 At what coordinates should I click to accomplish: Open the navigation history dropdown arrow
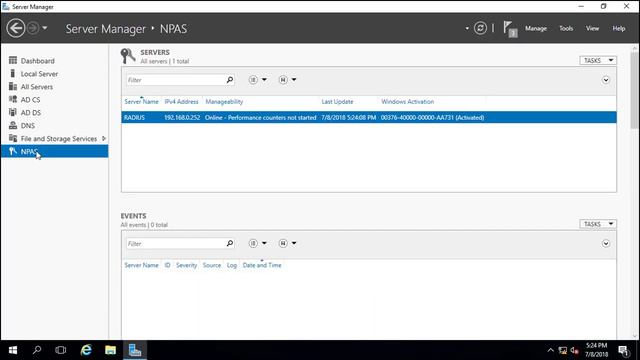(44, 28)
